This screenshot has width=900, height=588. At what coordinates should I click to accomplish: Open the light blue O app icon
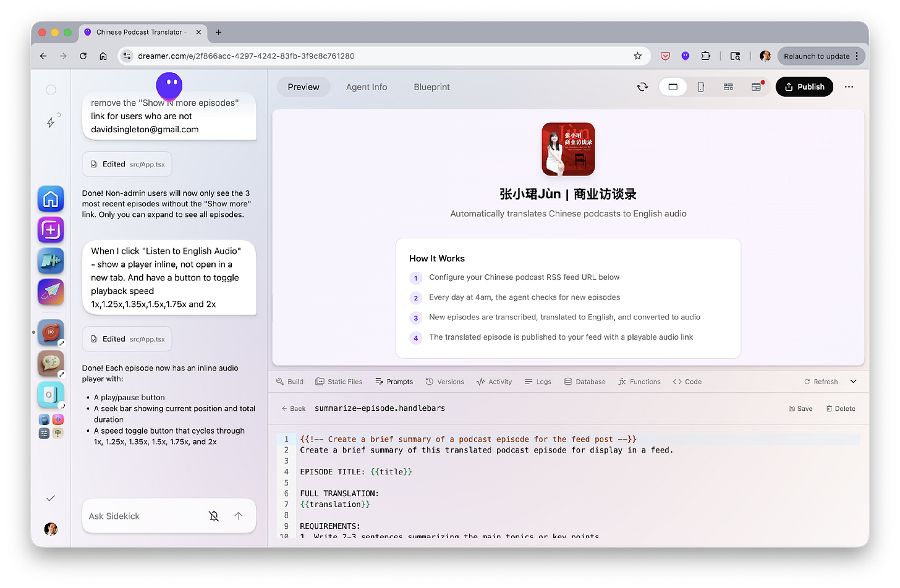click(x=51, y=395)
